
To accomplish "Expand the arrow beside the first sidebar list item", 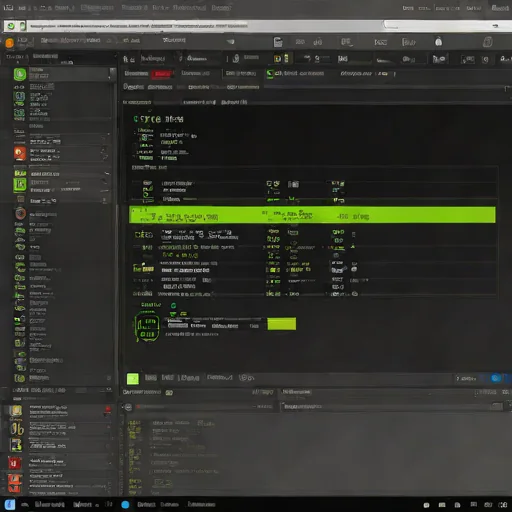I will [x=109, y=74].
